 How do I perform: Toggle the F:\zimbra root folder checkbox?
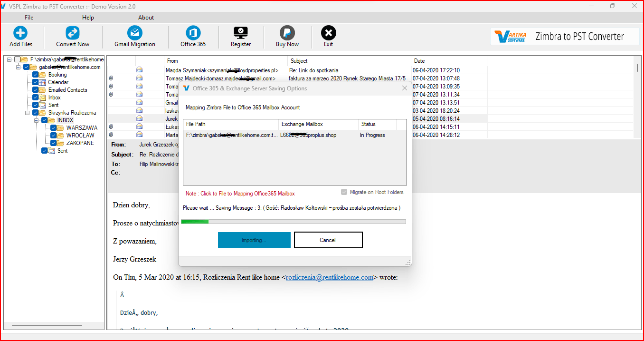click(18, 59)
